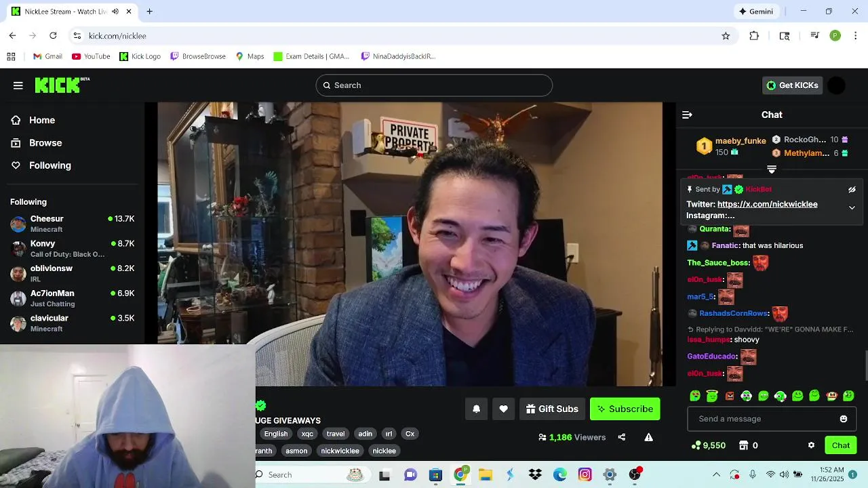Screen dimensions: 868x488
Task: Open Instagram from the taskbar
Action: (x=585, y=474)
